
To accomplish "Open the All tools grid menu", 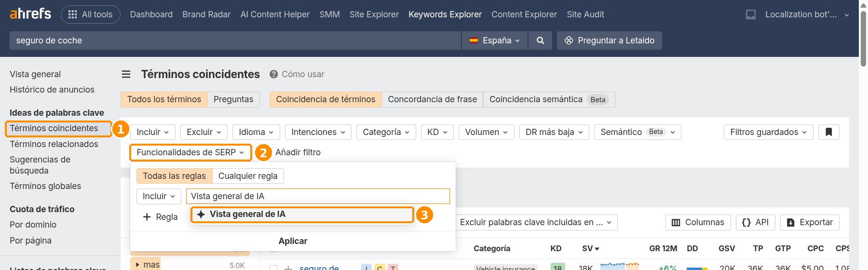I will (91, 14).
